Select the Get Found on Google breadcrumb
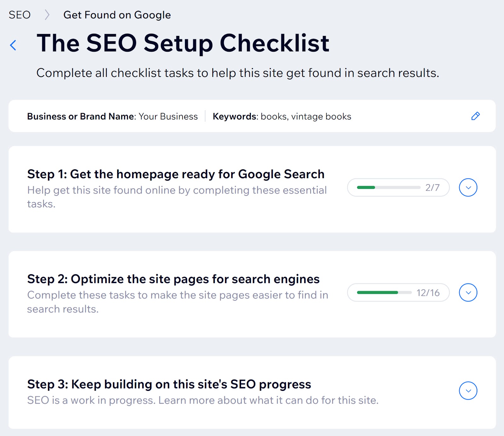 click(x=117, y=15)
